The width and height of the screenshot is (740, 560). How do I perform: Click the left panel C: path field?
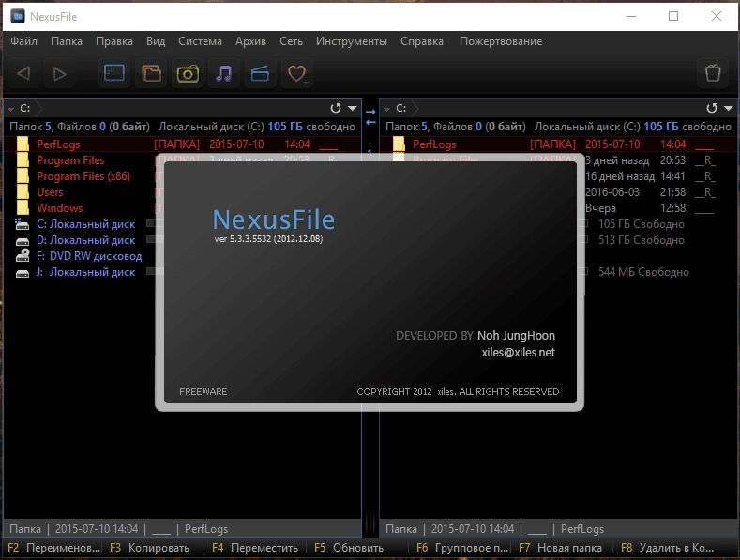coord(184,108)
